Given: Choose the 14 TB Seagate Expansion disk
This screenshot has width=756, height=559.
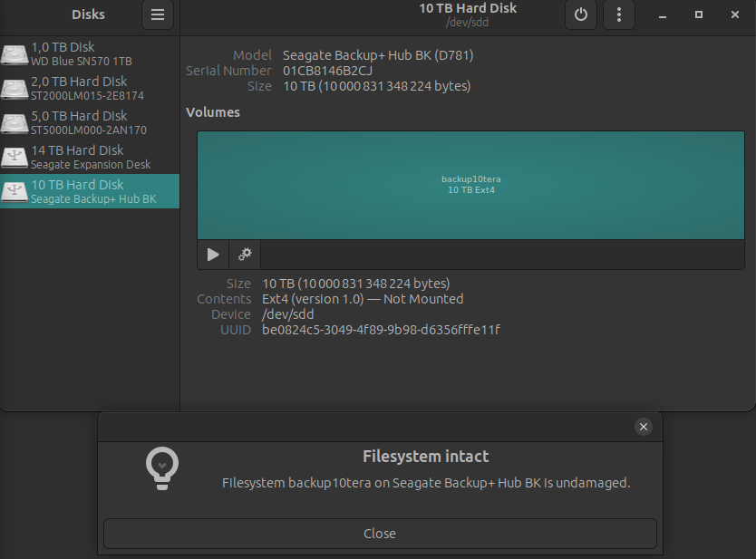Looking at the screenshot, I should (89, 157).
